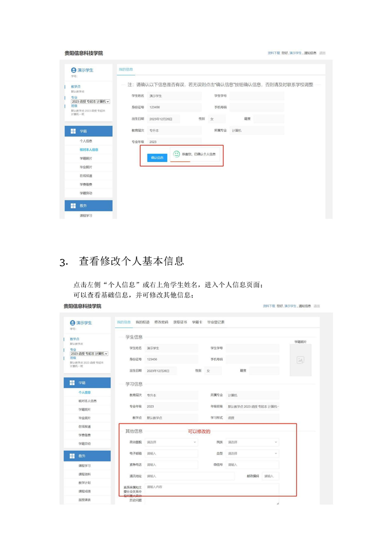
Task: Click the 微信号 input field
Action: click(x=253, y=465)
